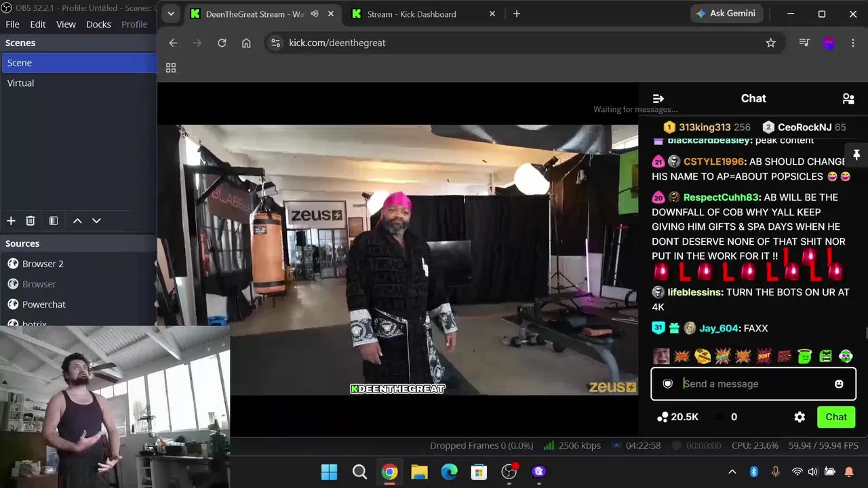The height and width of the screenshot is (488, 868).
Task: Remove the selected scene with the trash icon
Action: pyautogui.click(x=31, y=220)
